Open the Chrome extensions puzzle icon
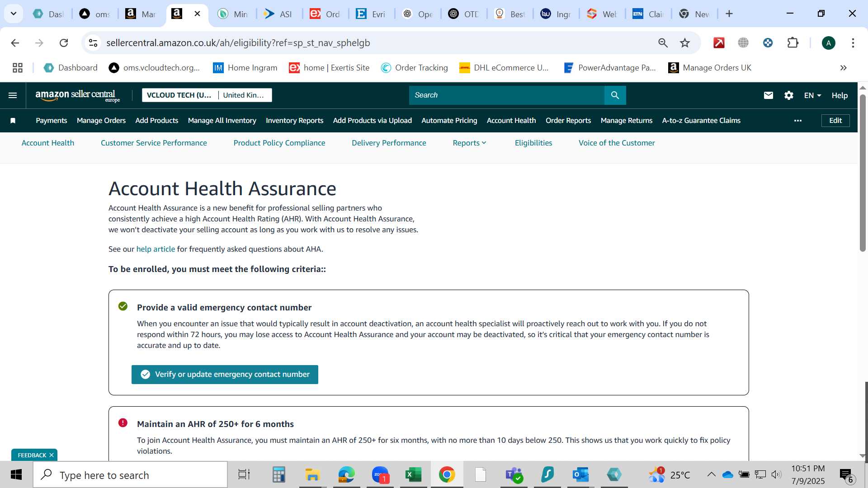Screen dimensions: 868x488 coord(793,43)
